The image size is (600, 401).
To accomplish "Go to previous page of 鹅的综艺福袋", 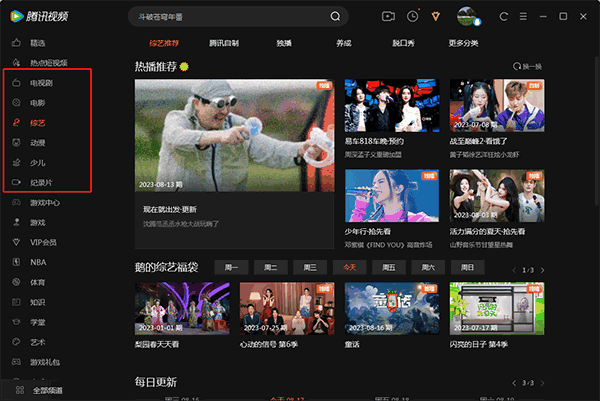I will click(514, 271).
